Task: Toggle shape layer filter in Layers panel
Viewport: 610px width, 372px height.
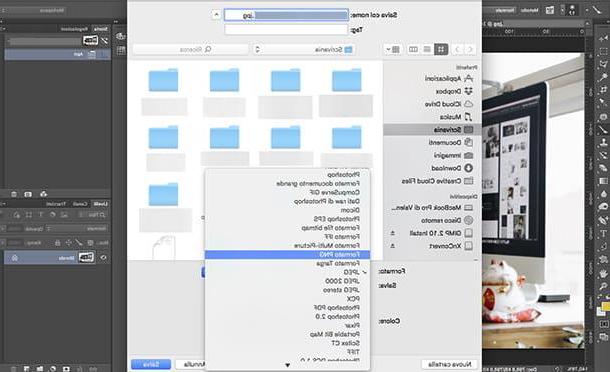Action: click(x=29, y=215)
